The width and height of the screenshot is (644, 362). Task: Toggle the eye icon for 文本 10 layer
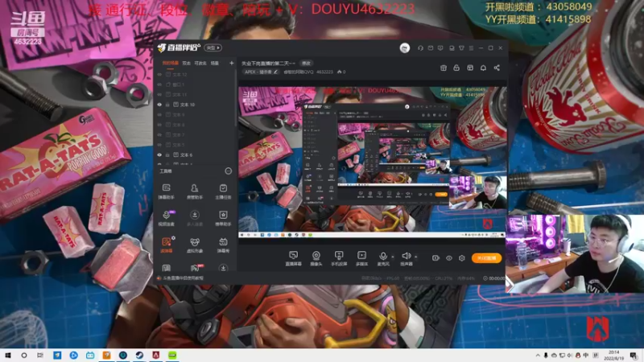[x=159, y=105]
